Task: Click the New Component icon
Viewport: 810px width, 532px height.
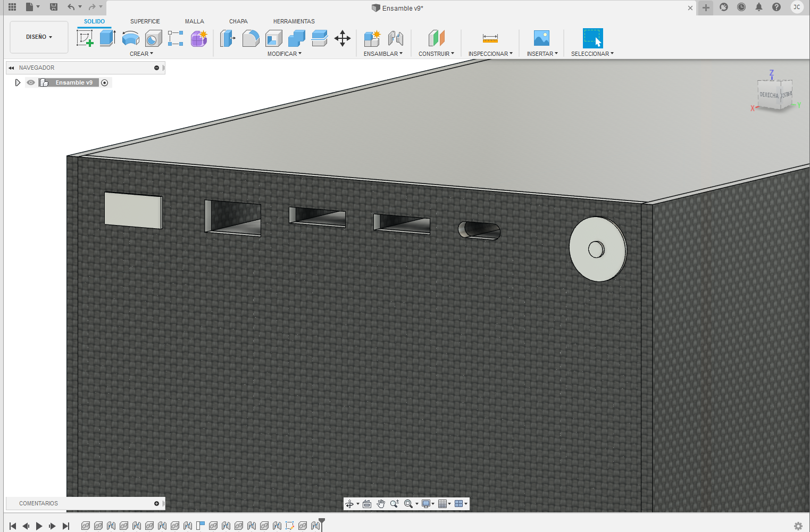Action: coord(372,38)
